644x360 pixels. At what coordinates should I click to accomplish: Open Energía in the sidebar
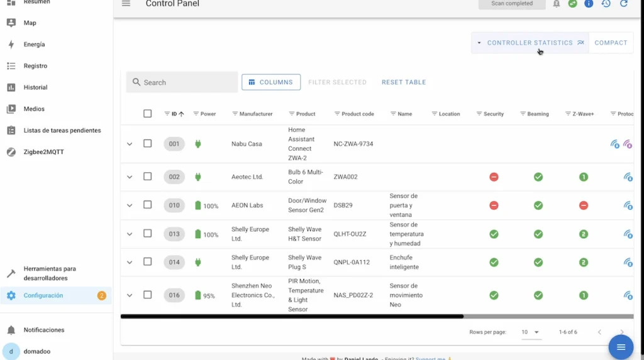tap(57, 45)
